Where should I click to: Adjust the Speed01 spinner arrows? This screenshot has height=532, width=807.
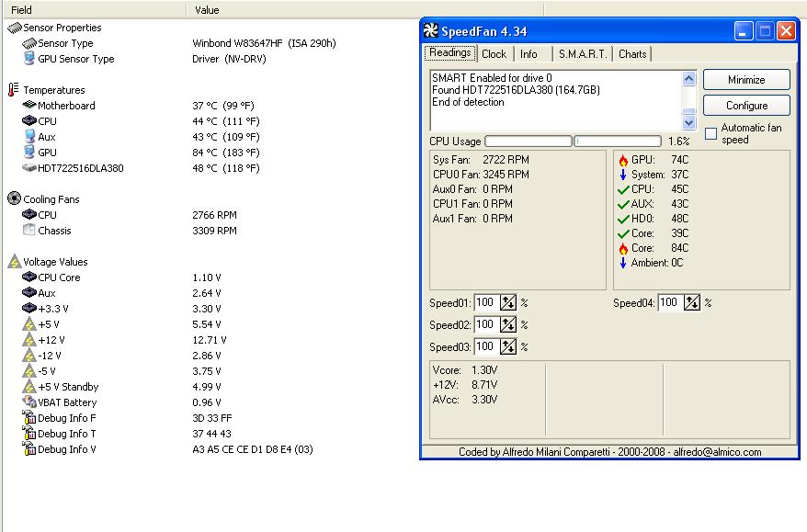(508, 302)
